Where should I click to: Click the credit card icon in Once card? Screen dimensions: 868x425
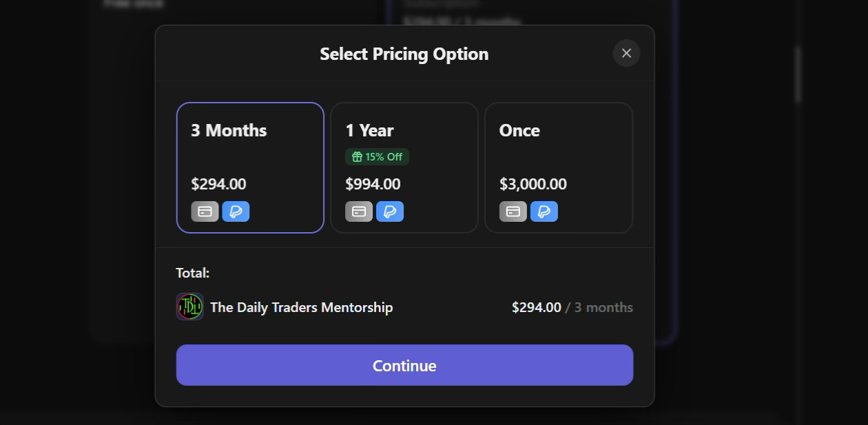point(513,211)
